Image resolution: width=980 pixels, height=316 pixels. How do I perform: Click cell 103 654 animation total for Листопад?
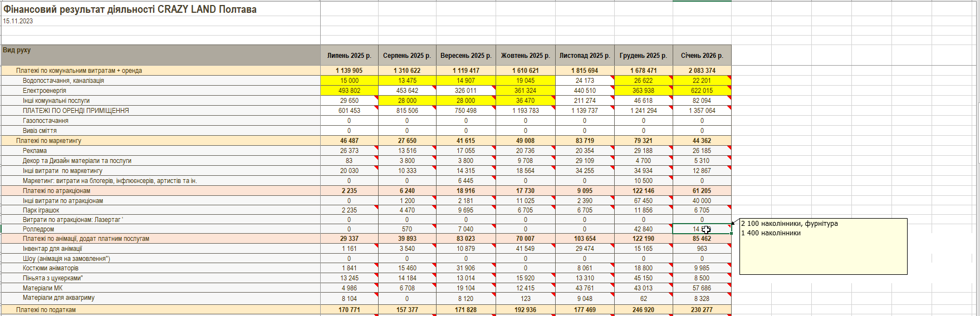pos(585,239)
